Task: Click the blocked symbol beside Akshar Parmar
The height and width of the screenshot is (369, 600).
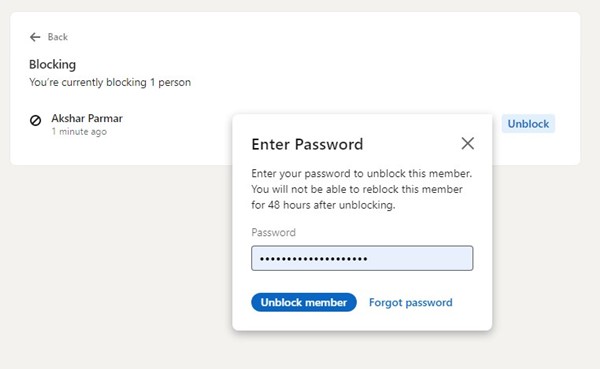Action: (36, 120)
